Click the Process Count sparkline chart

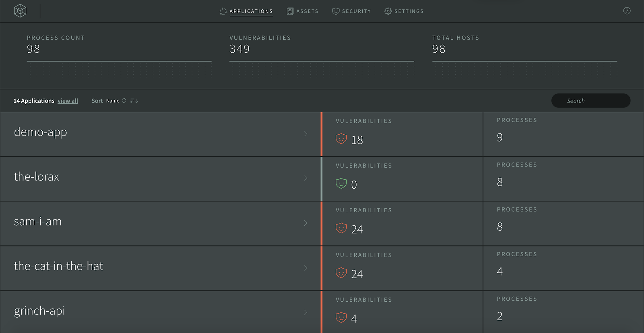[119, 69]
